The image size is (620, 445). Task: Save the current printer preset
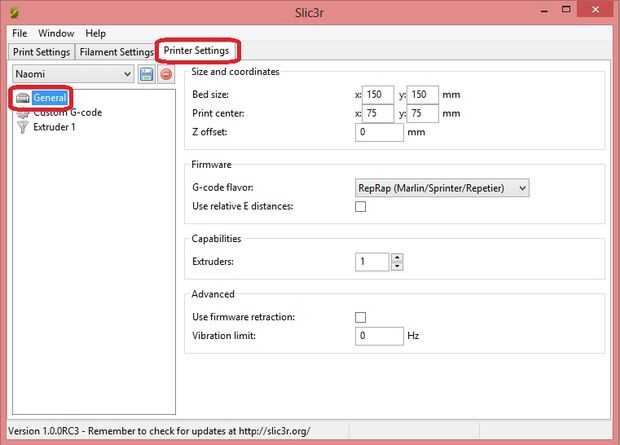pos(146,74)
